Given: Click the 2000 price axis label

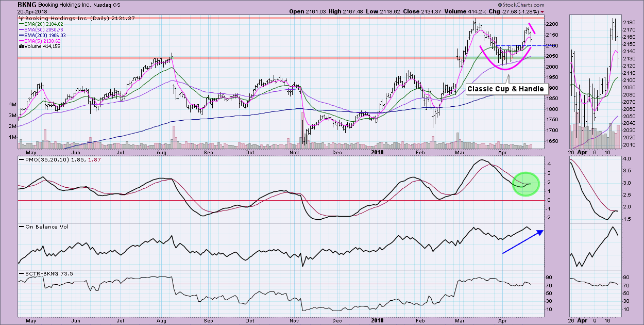Looking at the screenshot, I should click(552, 67).
